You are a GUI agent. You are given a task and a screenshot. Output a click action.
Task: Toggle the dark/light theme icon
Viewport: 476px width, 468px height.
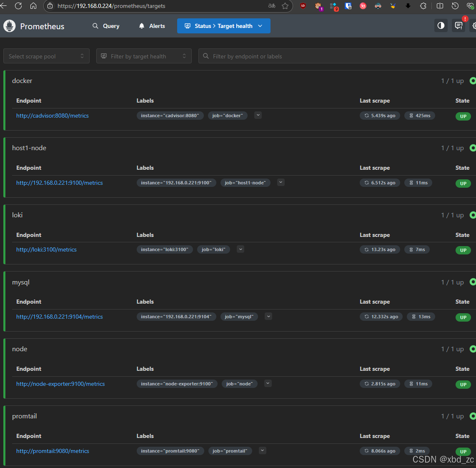441,26
